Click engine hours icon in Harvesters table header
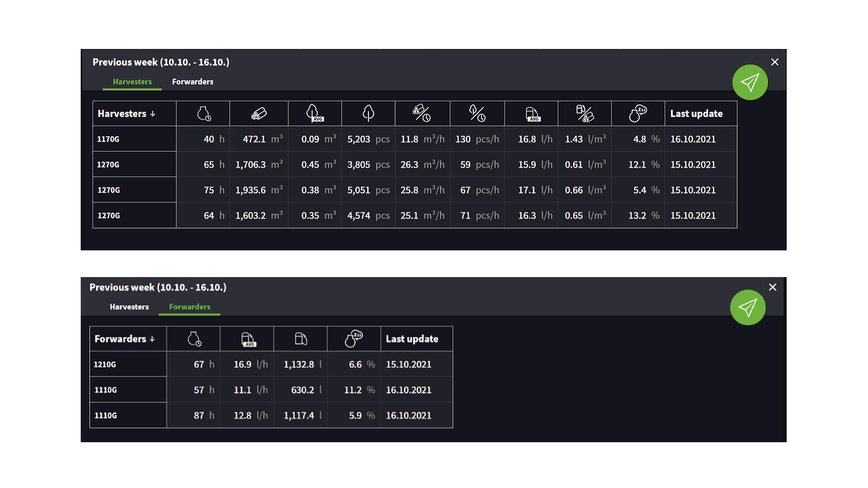The height and width of the screenshot is (488, 868). coord(203,114)
